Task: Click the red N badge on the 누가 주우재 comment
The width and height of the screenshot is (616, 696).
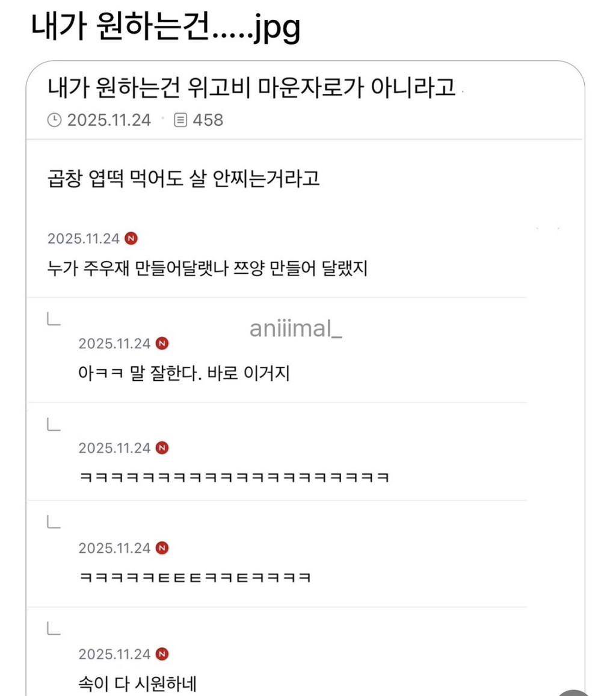Action: [x=131, y=238]
